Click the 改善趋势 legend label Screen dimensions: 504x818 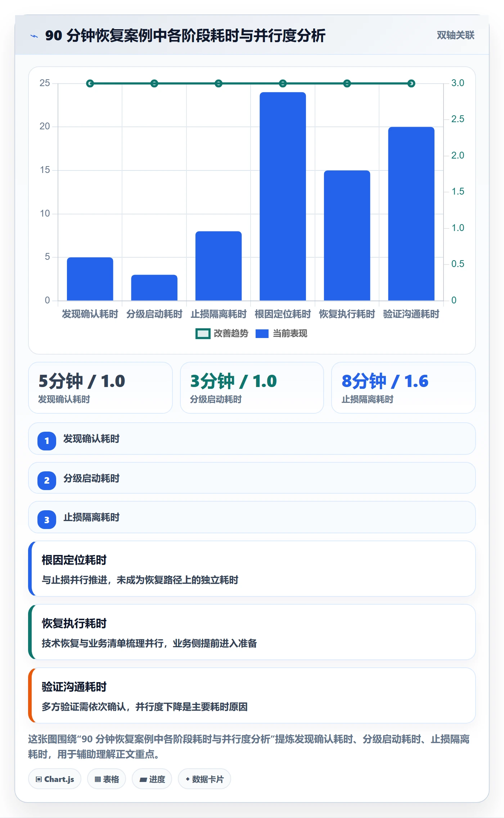(x=231, y=334)
